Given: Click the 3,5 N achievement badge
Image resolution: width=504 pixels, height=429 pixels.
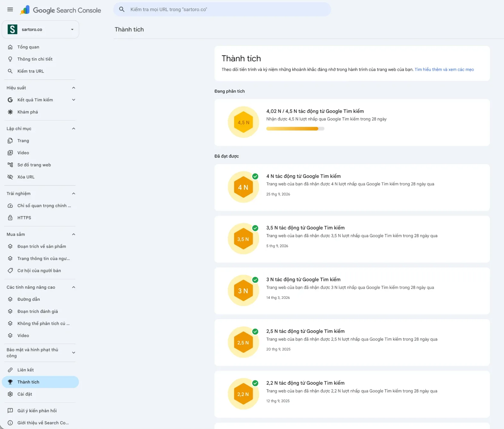Looking at the screenshot, I should click(243, 239).
